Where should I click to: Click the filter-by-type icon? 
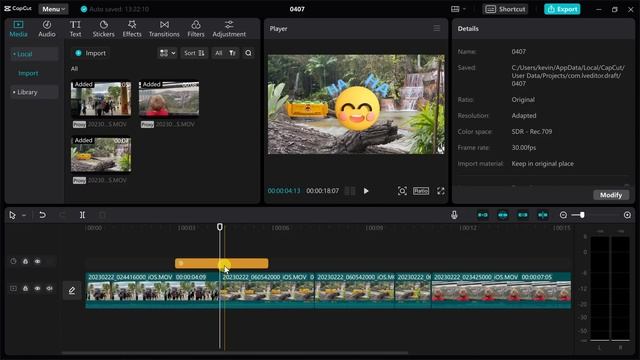click(x=232, y=53)
